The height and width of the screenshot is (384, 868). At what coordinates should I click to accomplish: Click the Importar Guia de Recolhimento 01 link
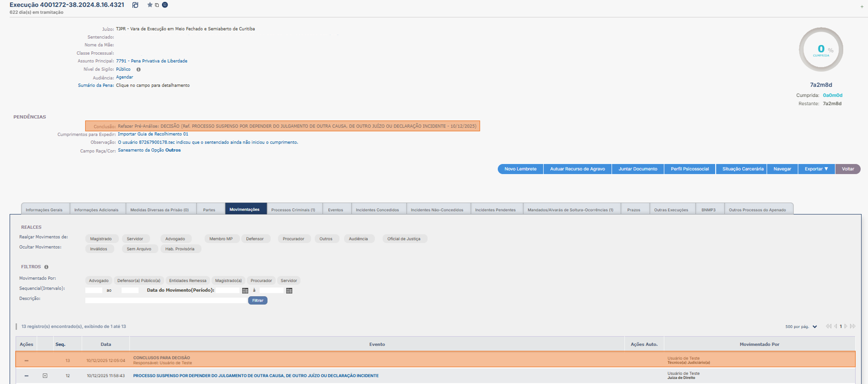click(153, 134)
